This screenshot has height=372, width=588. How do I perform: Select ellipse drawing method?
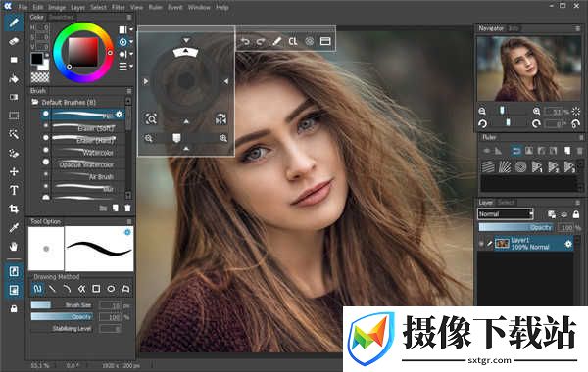tap(111, 289)
